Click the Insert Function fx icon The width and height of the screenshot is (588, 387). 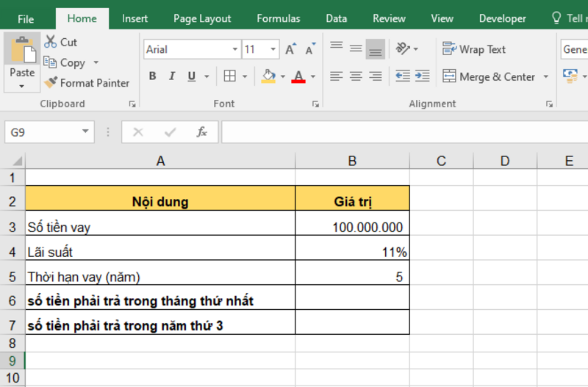201,132
